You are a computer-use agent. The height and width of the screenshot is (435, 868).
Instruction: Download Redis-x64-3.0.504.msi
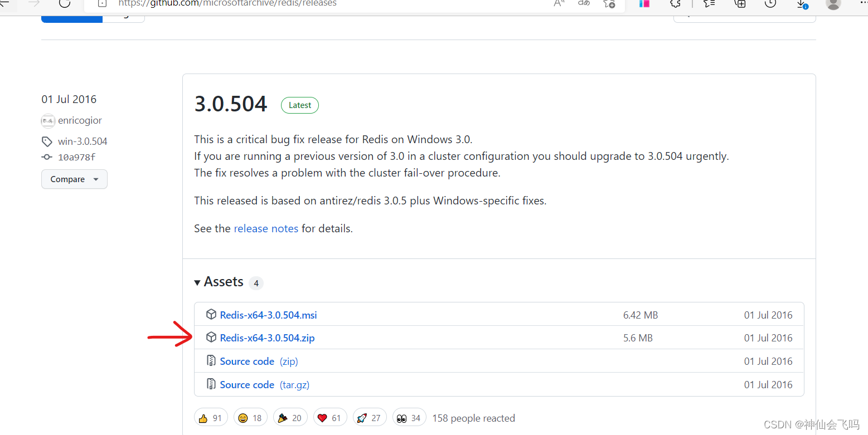coord(268,315)
